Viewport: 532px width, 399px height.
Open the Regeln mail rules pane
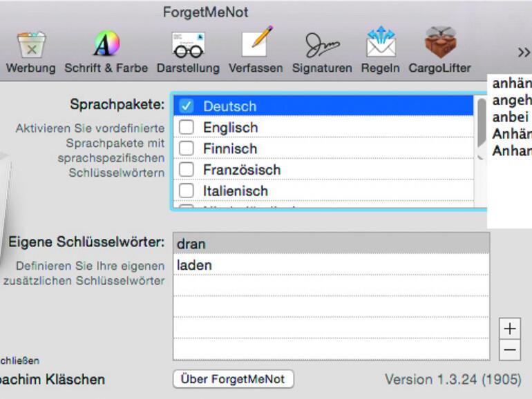pyautogui.click(x=380, y=50)
